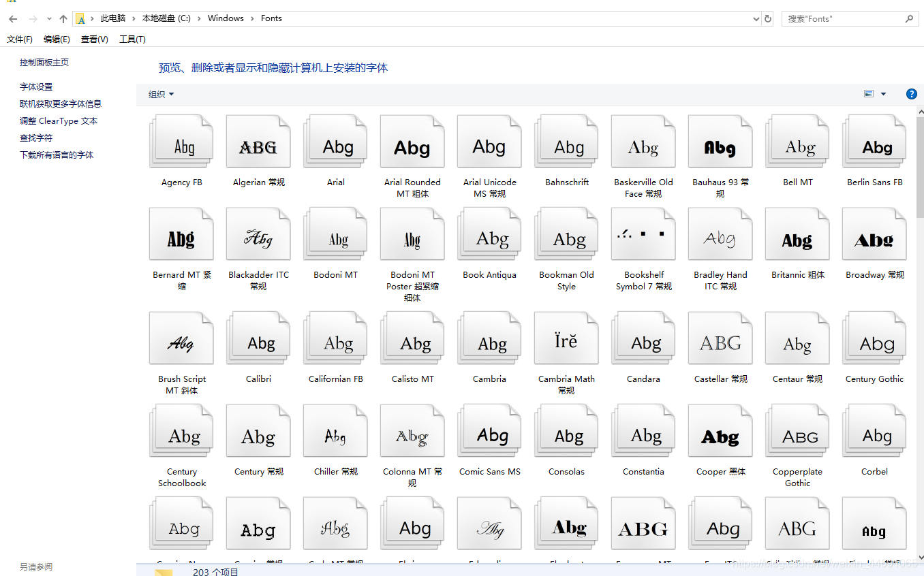Select Baskerville Old Face font icon
The width and height of the screenshot is (924, 576).
pos(643,142)
